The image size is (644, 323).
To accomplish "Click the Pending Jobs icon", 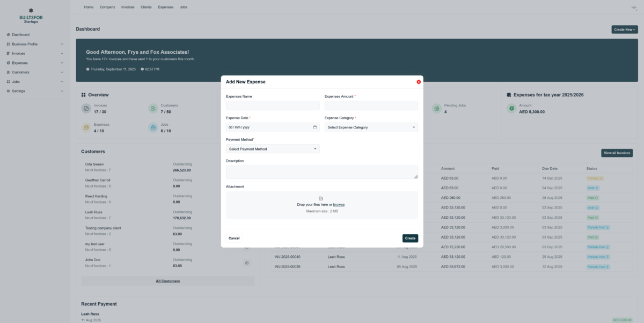I will (436, 109).
